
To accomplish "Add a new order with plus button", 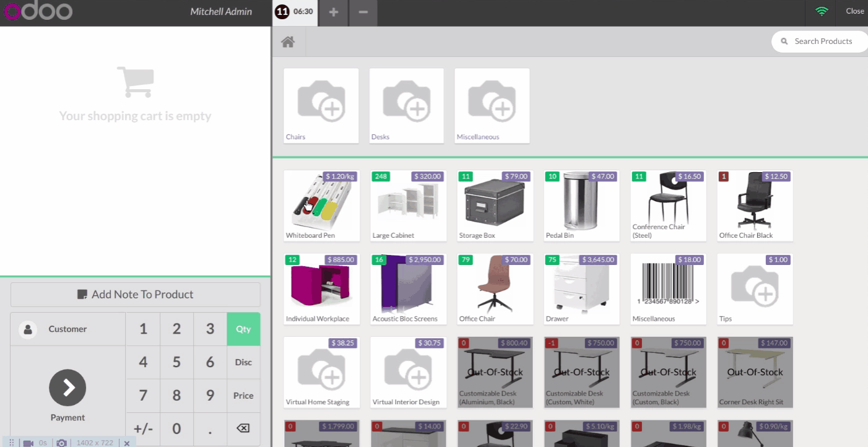I will pyautogui.click(x=334, y=12).
